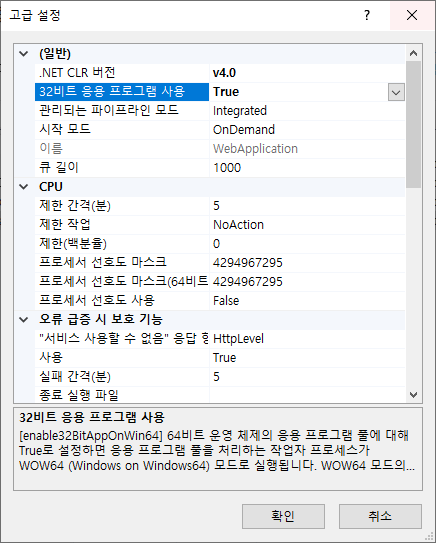Collapse the (일반) section
Image resolution: width=436 pixels, height=543 pixels.
(24, 54)
